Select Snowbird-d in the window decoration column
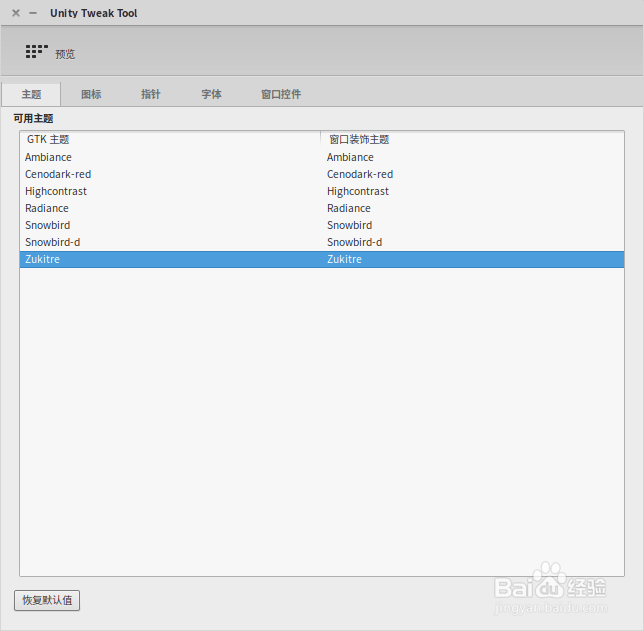 (354, 242)
